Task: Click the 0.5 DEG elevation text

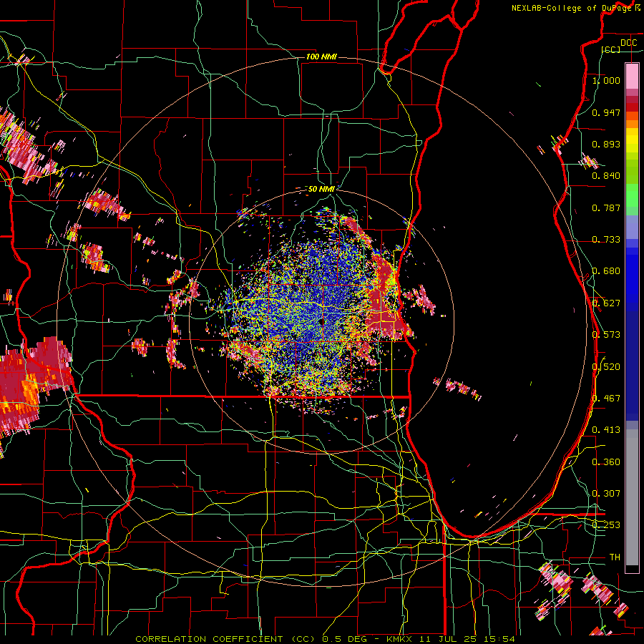Action: (346, 639)
